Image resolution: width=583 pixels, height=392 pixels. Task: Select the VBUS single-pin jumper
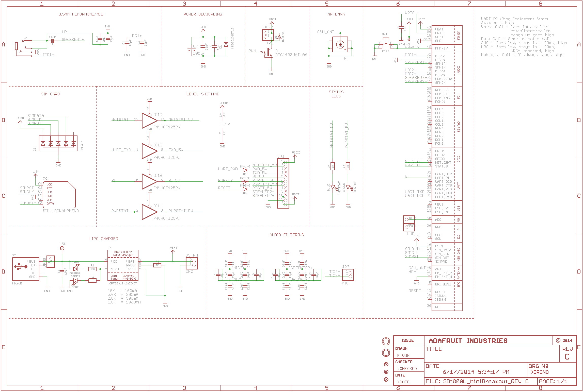pyautogui.click(x=51, y=261)
